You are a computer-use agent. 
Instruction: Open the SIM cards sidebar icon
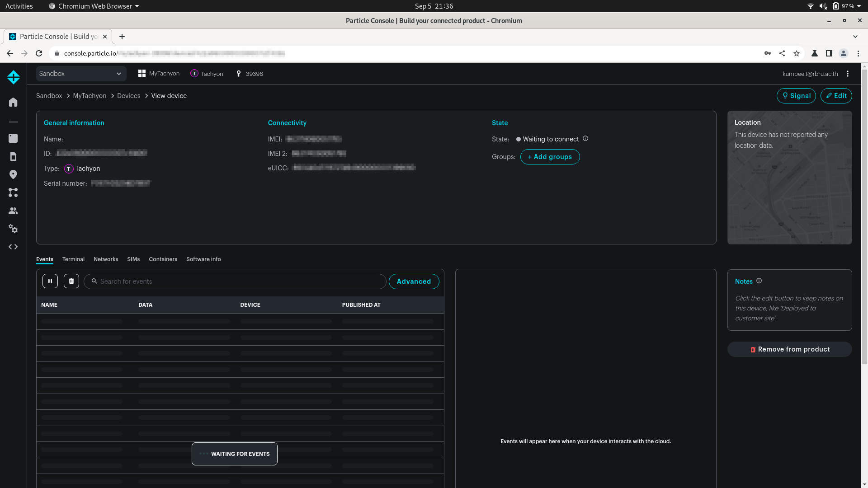point(13,156)
